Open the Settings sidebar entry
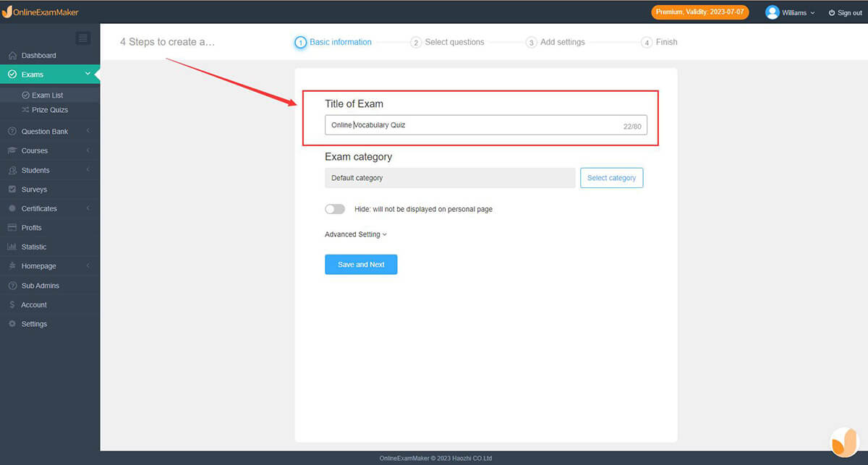The image size is (868, 465). click(33, 323)
